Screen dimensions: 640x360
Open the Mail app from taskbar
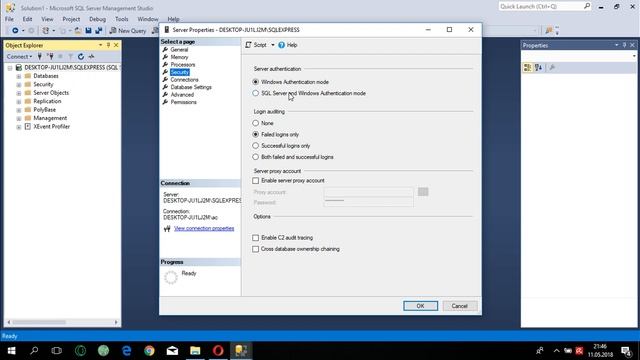coord(172,351)
